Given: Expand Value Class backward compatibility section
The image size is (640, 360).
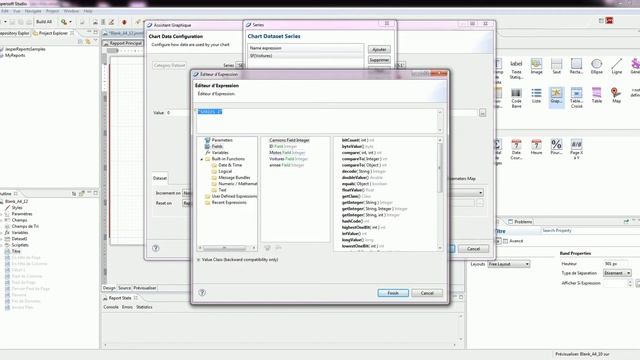Looking at the screenshot, I should click(x=199, y=260).
